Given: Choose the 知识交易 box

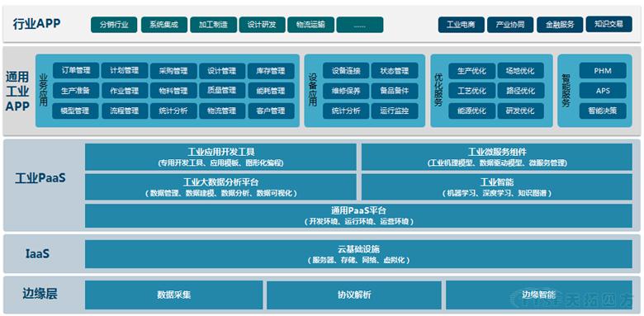Looking at the screenshot, I should [608, 24].
